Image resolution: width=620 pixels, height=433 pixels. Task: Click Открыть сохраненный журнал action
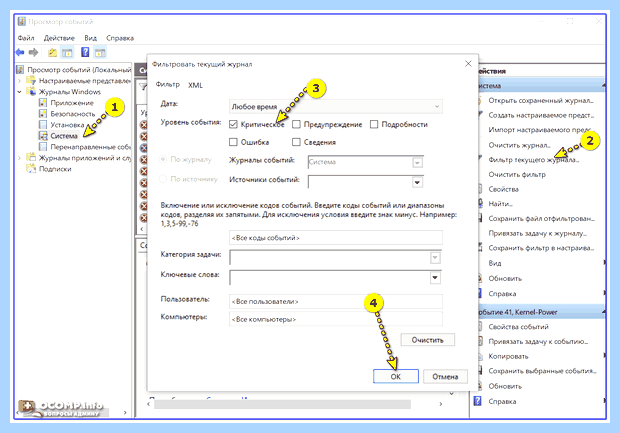click(x=541, y=100)
